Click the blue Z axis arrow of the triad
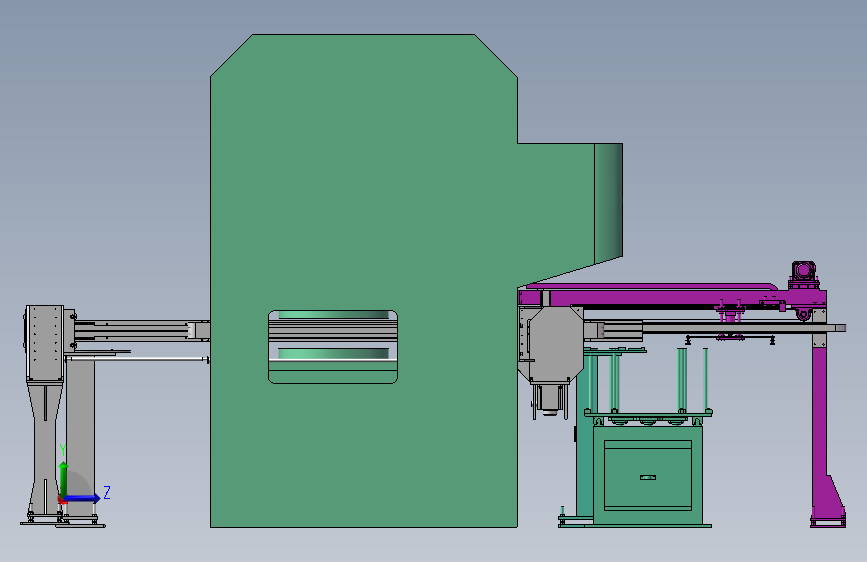The width and height of the screenshot is (867, 562). 82,498
